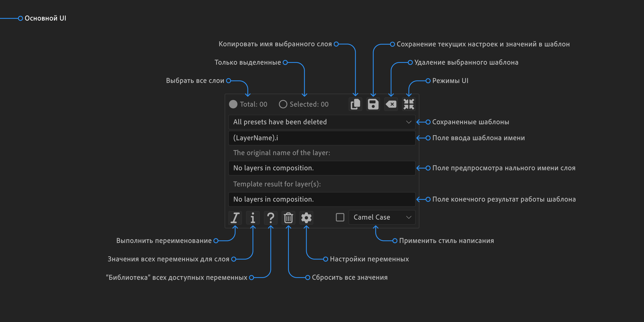Viewport: 644px width, 322px height.
Task: Delete the selected preset backspace icon
Action: pos(391,104)
